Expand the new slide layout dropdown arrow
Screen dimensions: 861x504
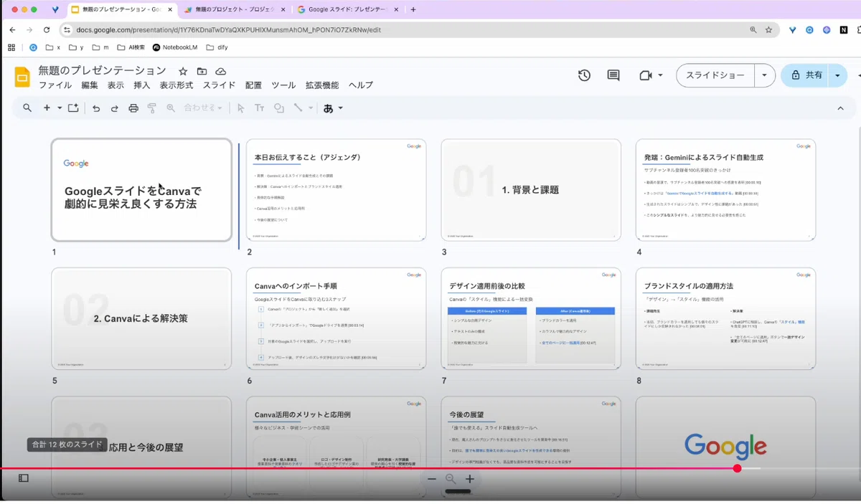(60, 108)
